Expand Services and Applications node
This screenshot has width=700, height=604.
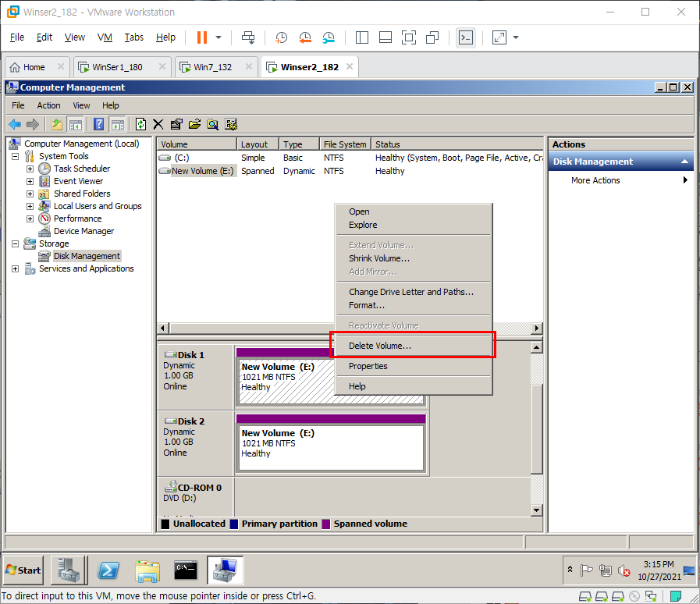tap(15, 268)
